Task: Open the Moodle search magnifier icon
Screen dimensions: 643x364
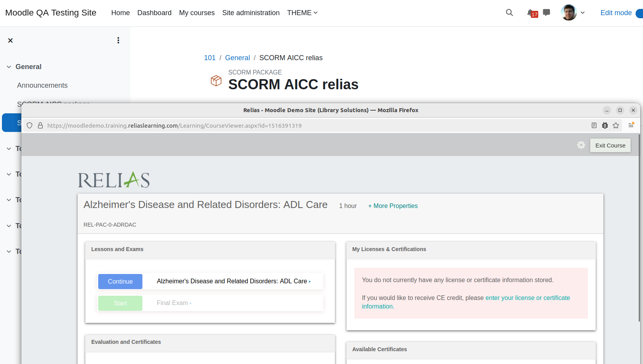Action: (x=510, y=13)
